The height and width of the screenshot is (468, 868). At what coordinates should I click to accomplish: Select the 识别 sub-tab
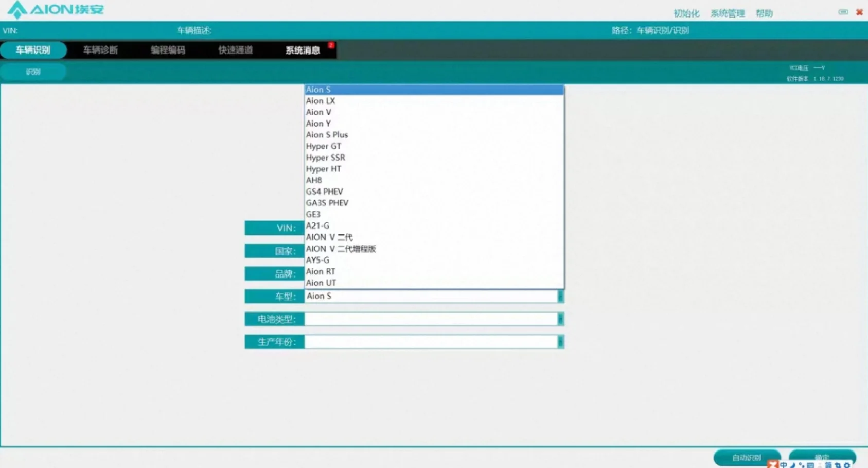click(33, 72)
